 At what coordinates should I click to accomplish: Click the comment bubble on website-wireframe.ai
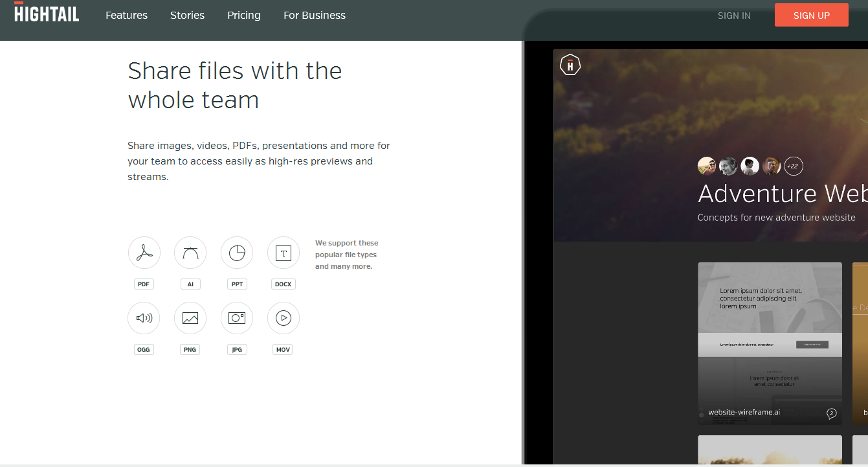click(832, 413)
